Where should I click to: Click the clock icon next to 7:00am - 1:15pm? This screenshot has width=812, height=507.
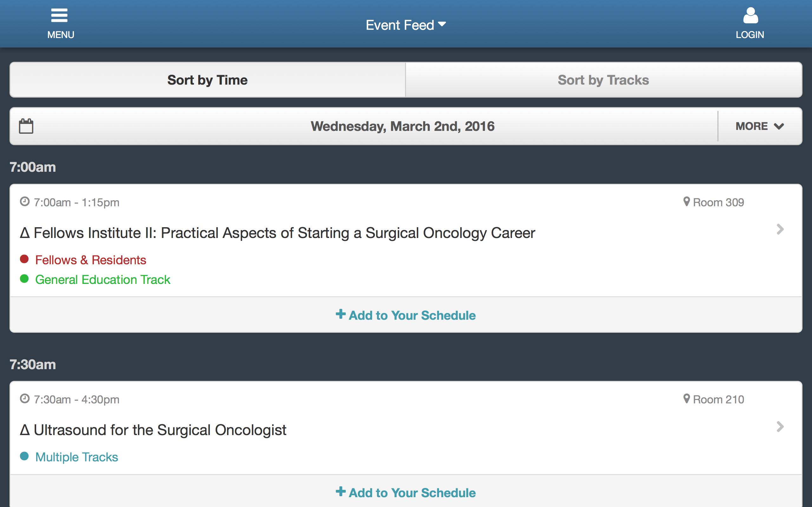point(24,202)
